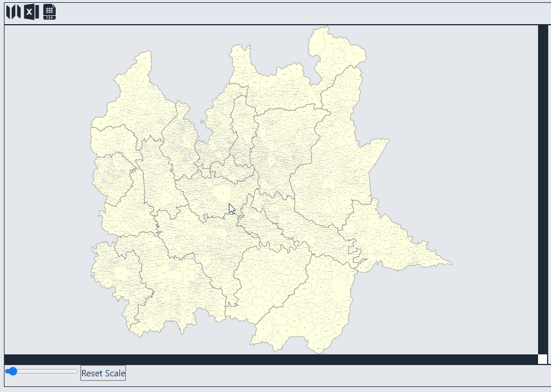The image size is (551, 392).
Task: Click the folded map icon
Action: 13,12
